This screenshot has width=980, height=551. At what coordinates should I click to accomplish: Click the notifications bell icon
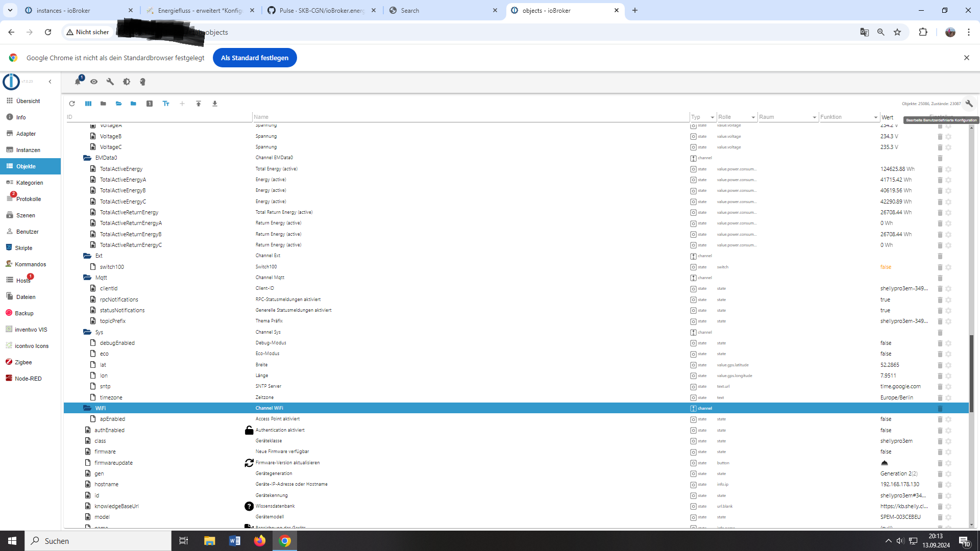coord(78,82)
